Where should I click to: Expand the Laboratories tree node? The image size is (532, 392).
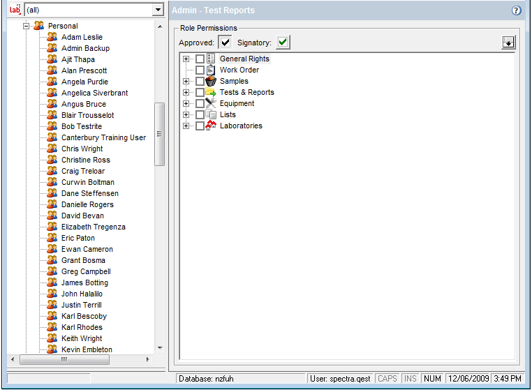pos(186,126)
